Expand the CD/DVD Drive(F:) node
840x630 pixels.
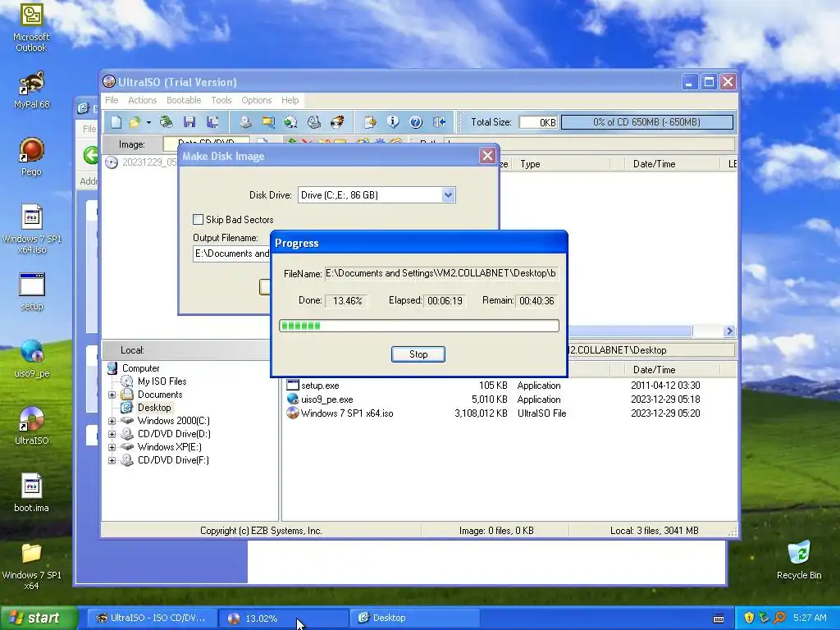click(x=112, y=461)
